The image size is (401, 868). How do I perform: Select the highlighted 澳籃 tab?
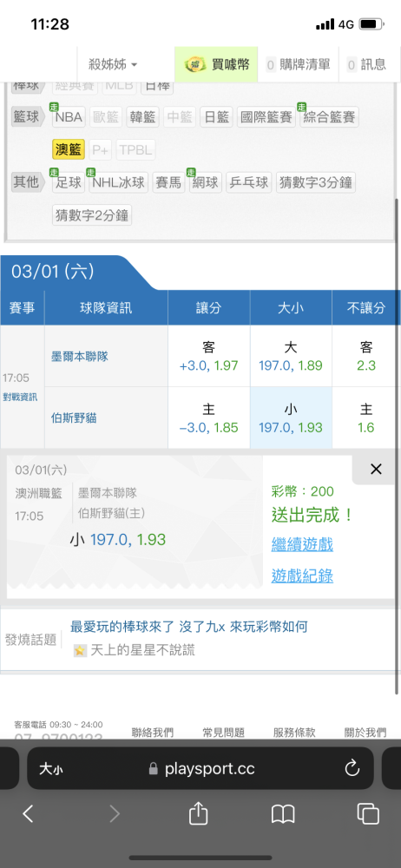pos(69,149)
